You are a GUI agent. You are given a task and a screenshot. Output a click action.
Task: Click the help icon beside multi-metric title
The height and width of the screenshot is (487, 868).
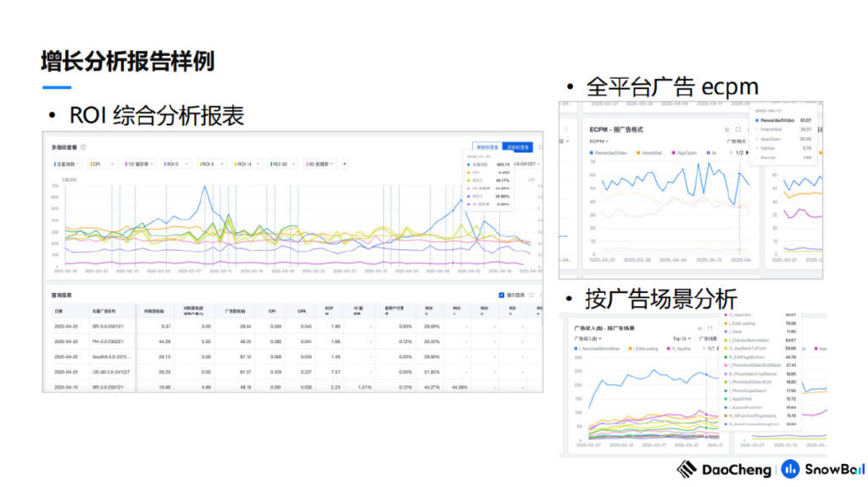[84, 147]
